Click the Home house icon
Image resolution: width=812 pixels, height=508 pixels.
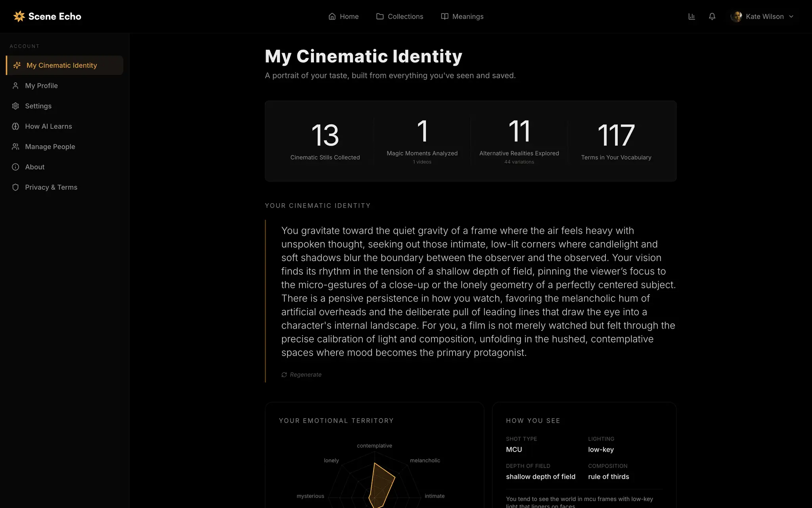click(332, 16)
